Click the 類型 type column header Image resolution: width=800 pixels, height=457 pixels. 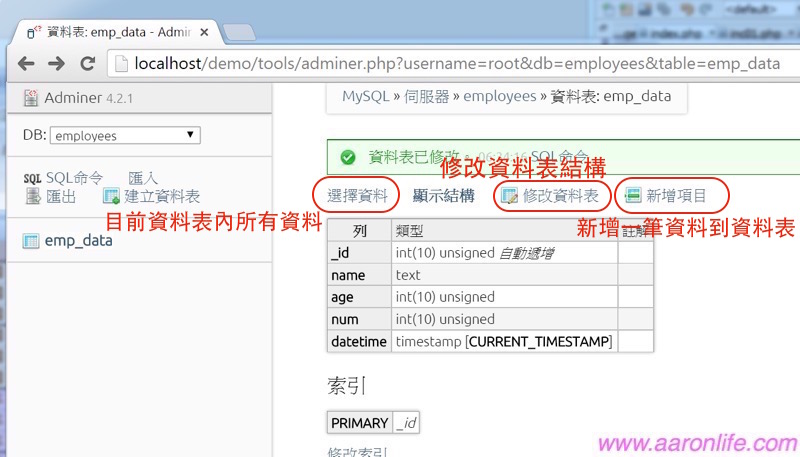[x=505, y=231]
